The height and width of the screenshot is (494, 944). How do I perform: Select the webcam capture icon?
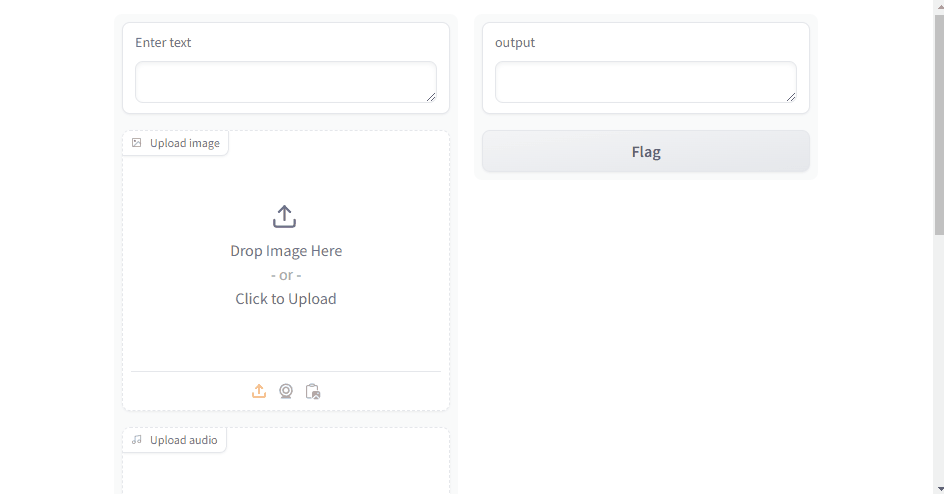point(286,391)
